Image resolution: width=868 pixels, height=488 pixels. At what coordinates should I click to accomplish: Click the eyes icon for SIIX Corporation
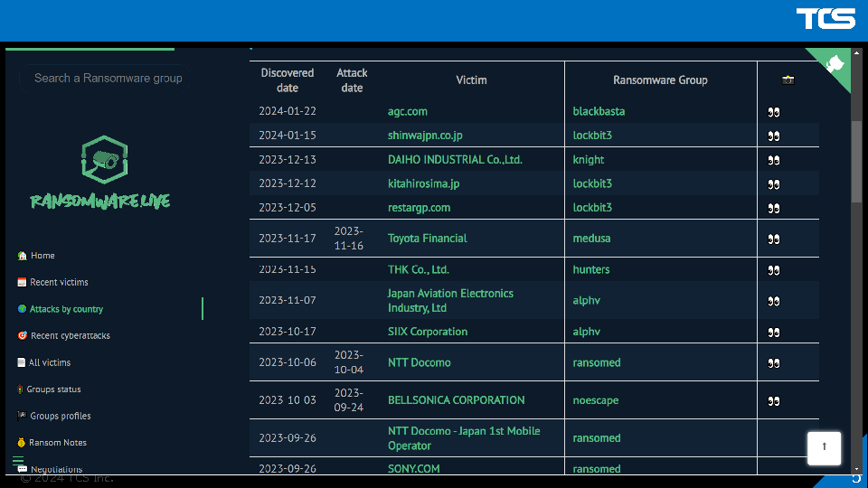[x=774, y=333]
